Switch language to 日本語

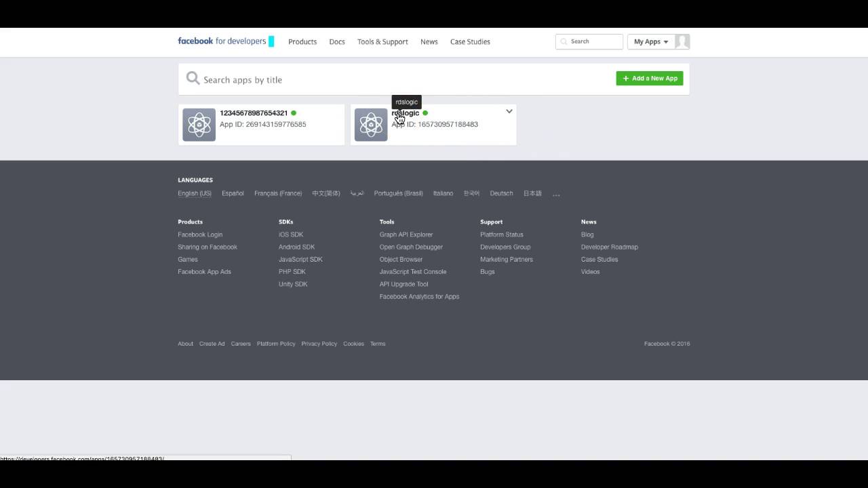(532, 193)
